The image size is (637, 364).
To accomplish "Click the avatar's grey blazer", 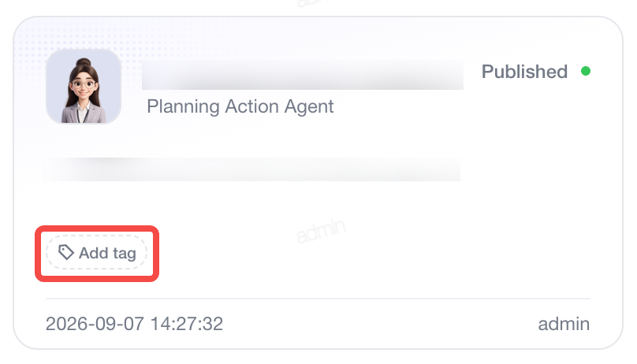I will (84, 113).
